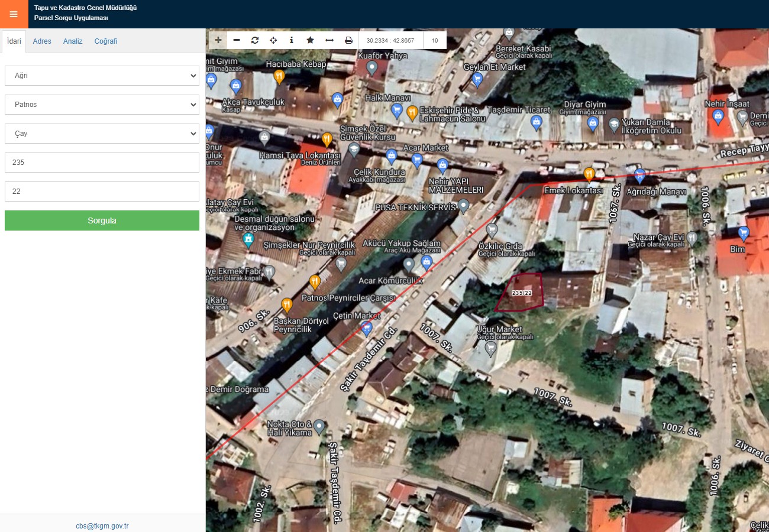769x532 pixels.
Task: Focus the parcel number field containing 22
Action: 102,192
